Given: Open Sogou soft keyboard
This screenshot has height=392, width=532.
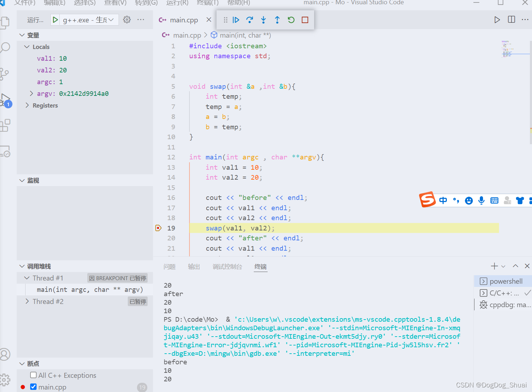Looking at the screenshot, I should [494, 200].
